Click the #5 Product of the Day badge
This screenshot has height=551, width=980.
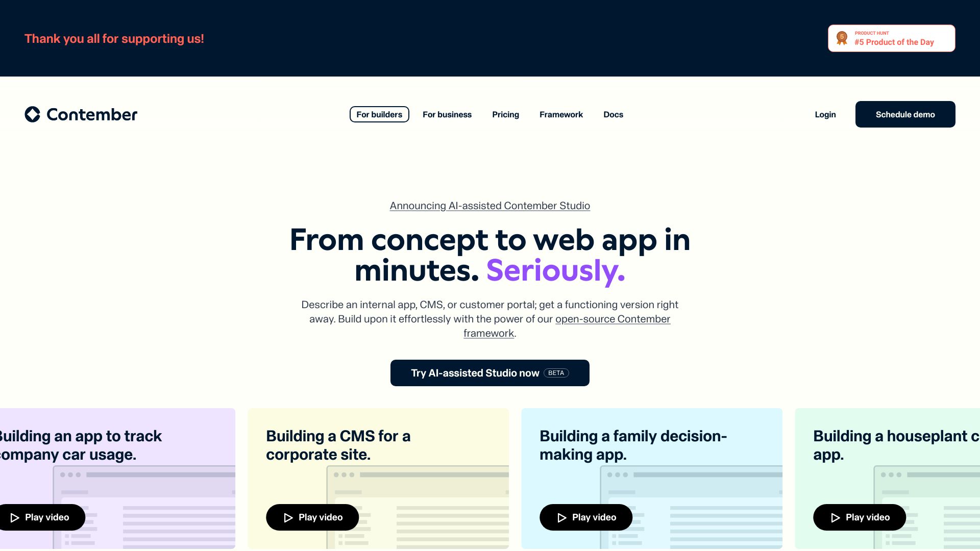(892, 38)
